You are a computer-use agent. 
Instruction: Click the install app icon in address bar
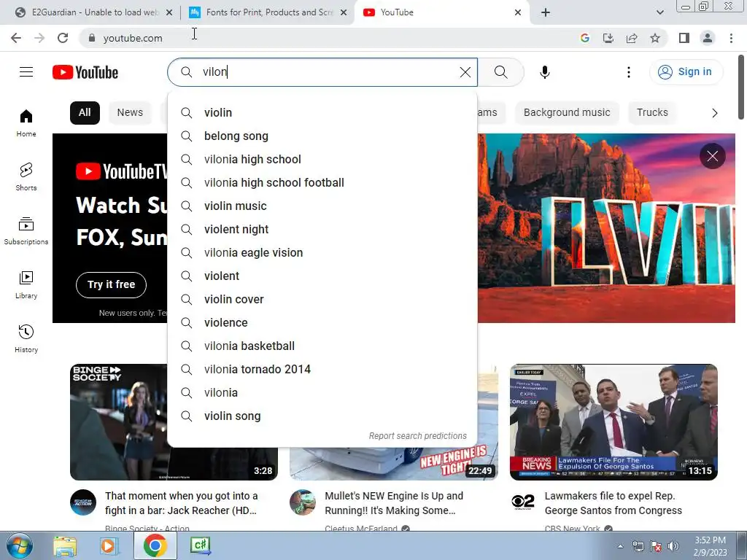tap(608, 38)
